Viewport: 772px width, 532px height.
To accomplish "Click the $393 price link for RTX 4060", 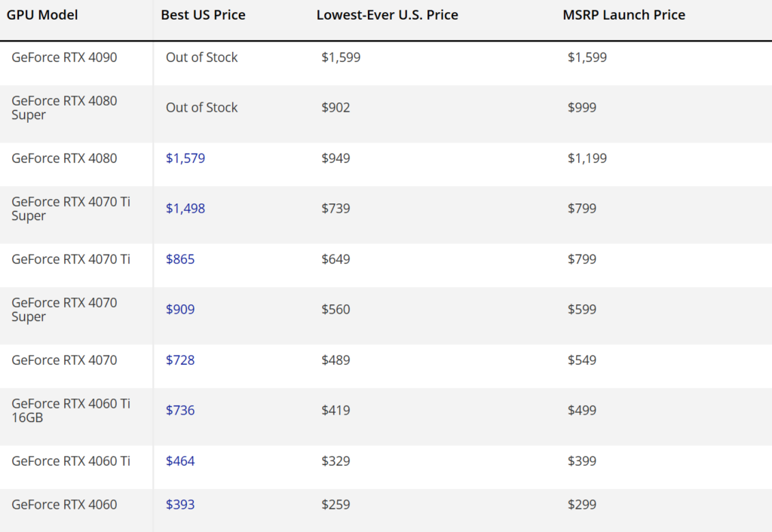I will click(x=179, y=505).
